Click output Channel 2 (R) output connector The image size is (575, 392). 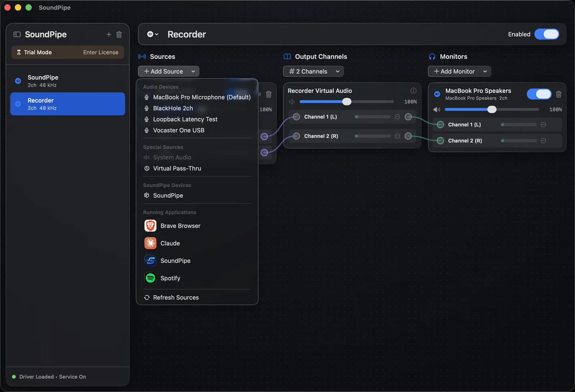[408, 136]
